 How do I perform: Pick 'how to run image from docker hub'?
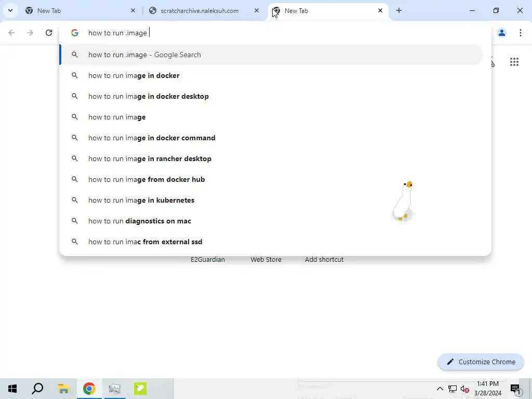pos(271,179)
